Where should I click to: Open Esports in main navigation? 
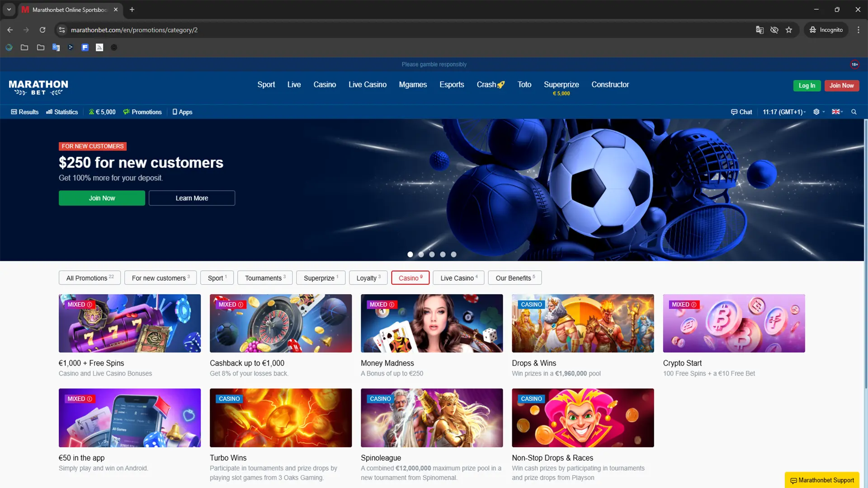pos(452,84)
